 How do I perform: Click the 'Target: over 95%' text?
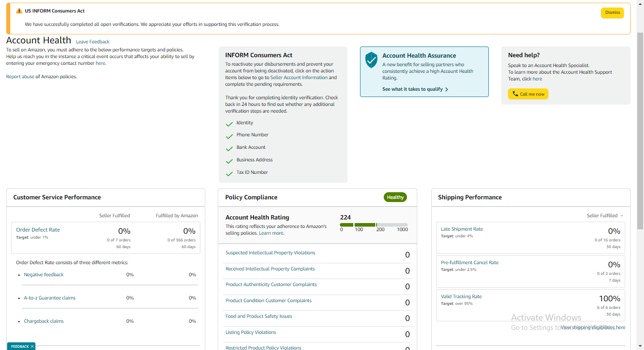[457, 304]
